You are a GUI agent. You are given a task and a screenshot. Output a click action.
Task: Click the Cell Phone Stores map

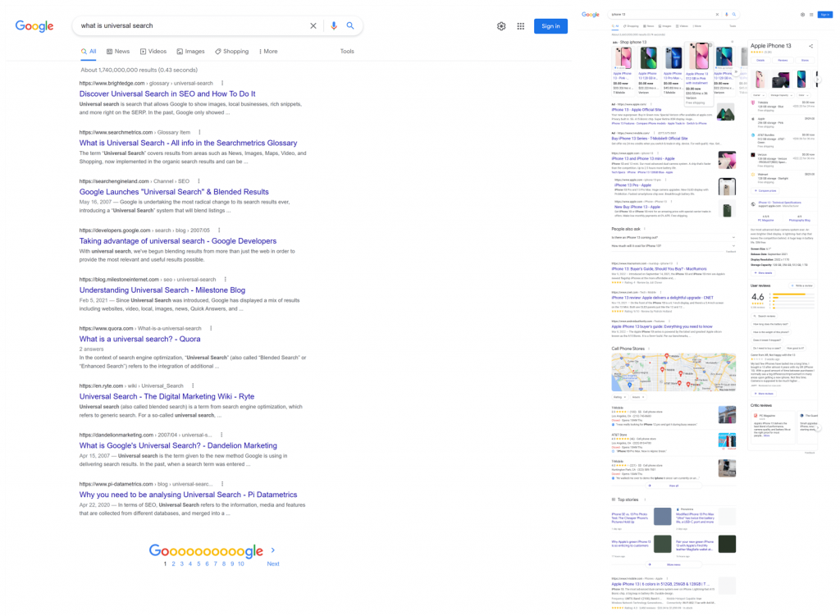pos(673,372)
